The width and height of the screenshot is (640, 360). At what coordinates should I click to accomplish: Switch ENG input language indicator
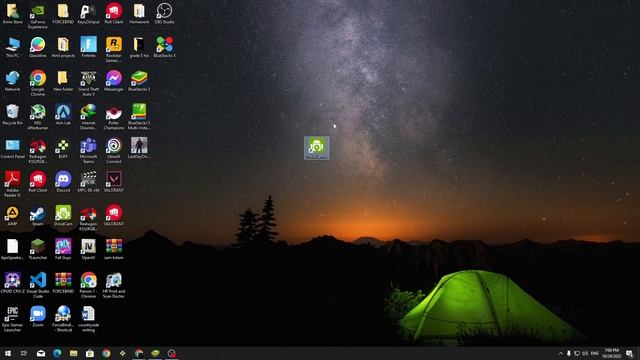point(595,353)
